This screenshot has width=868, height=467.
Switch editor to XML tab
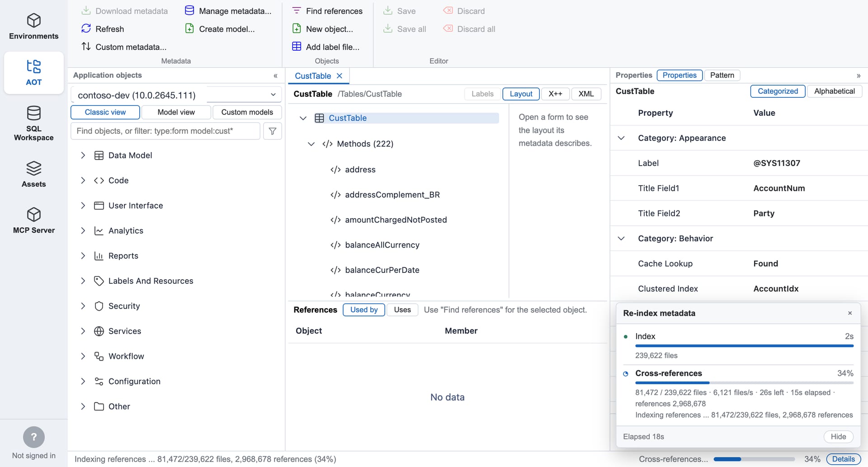[x=586, y=94]
